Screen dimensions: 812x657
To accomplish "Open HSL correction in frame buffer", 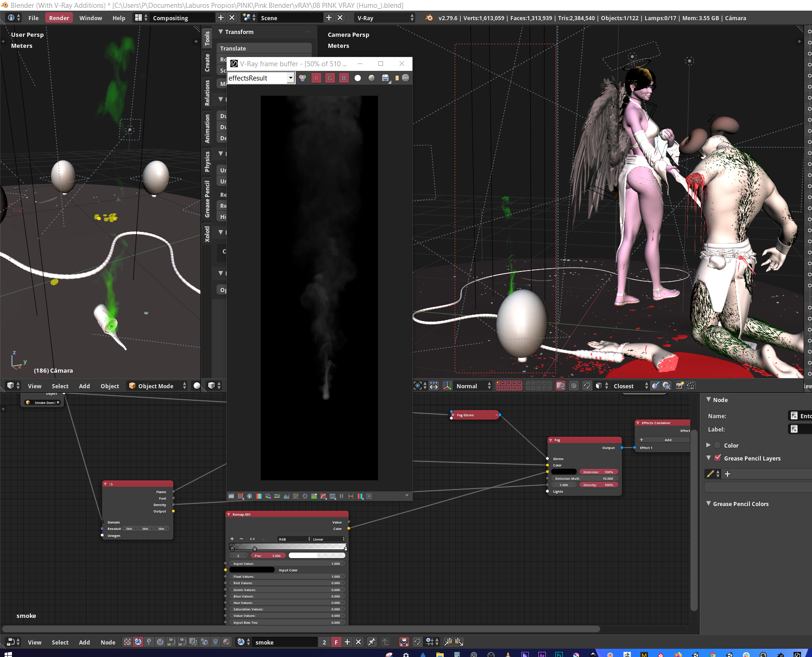I will 268,496.
